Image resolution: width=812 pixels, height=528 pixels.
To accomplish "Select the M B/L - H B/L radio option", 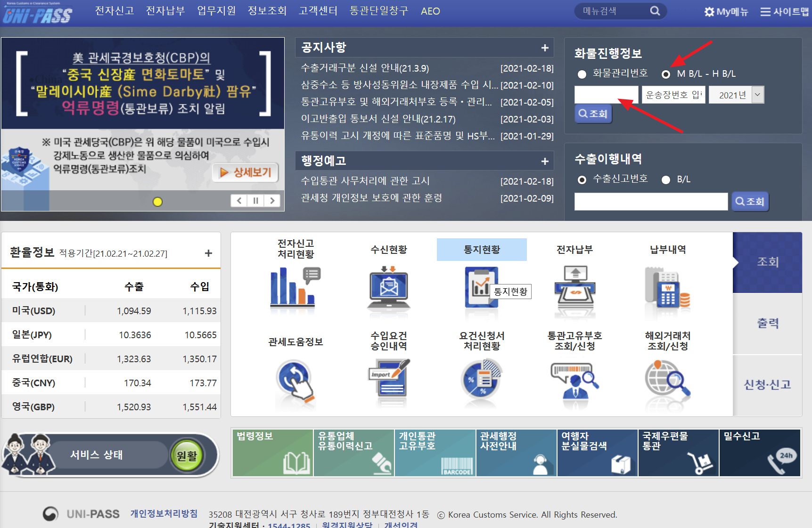I will tap(666, 74).
